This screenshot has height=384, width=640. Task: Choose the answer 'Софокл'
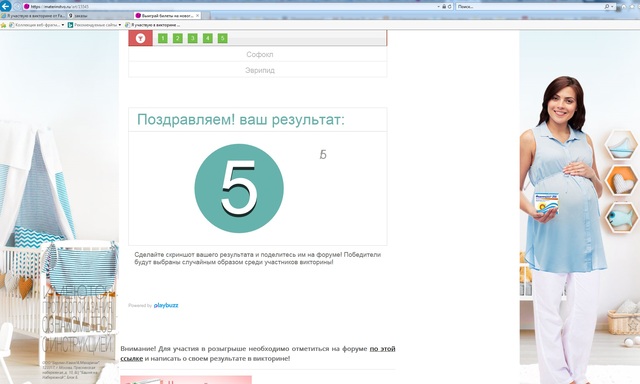(258, 54)
